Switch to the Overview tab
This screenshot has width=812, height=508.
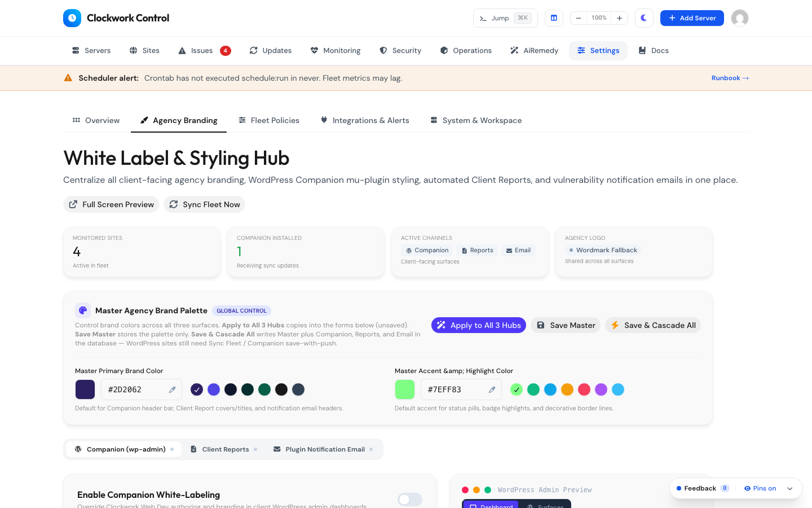click(96, 120)
